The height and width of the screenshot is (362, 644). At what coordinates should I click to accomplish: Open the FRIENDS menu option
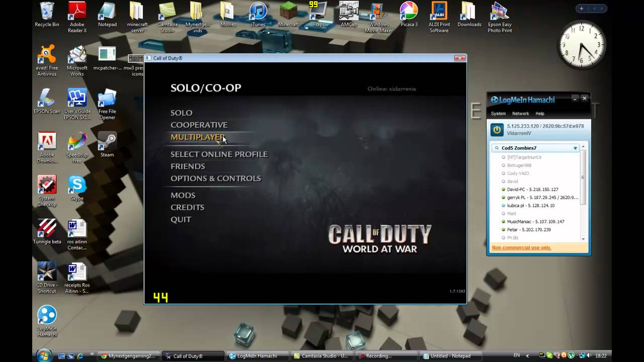coord(188,166)
